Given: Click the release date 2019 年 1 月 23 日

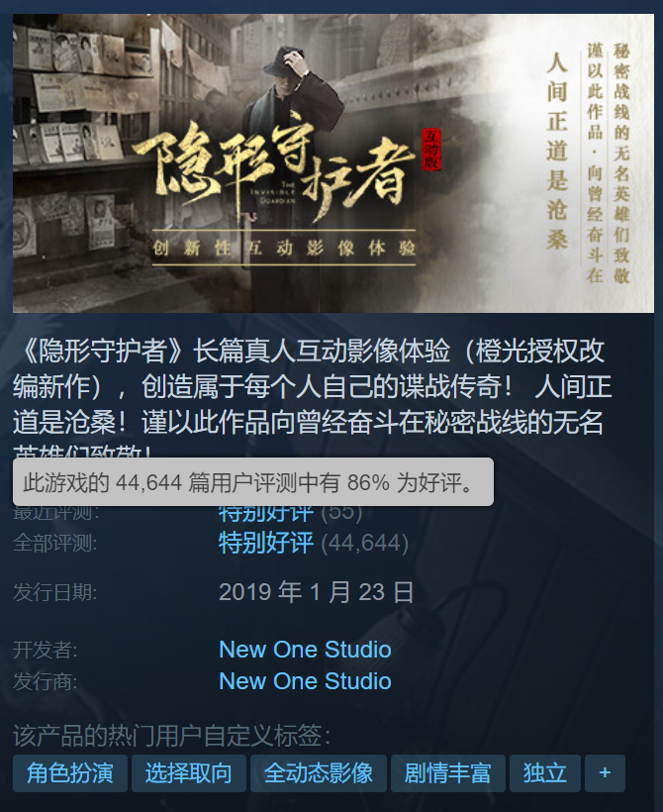Looking at the screenshot, I should pos(317,592).
